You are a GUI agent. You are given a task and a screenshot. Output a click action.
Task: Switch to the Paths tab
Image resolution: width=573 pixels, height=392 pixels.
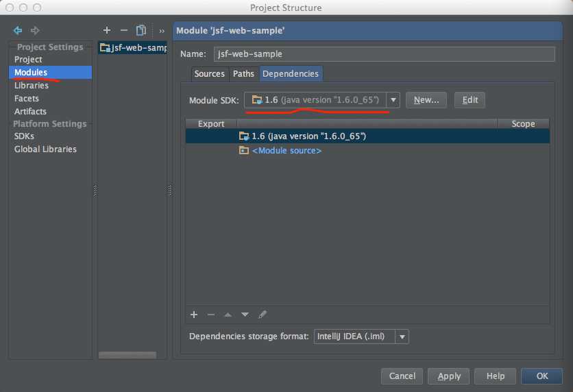coord(243,74)
